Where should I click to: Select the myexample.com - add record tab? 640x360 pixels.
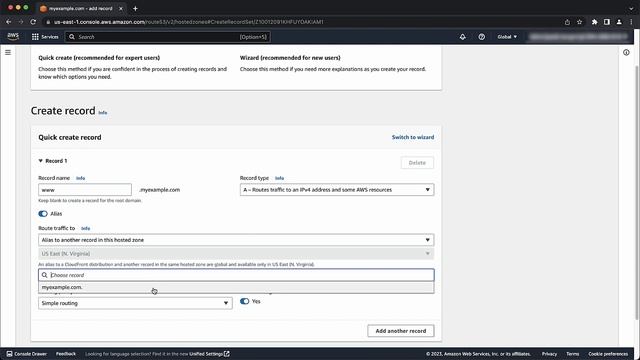(81, 8)
